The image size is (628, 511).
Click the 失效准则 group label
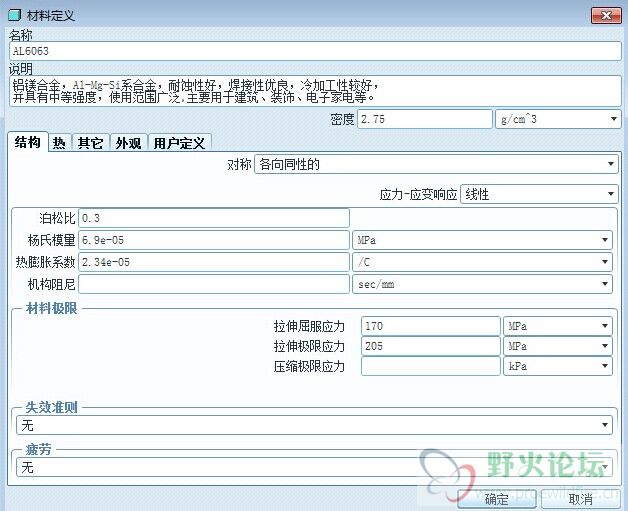click(51, 407)
